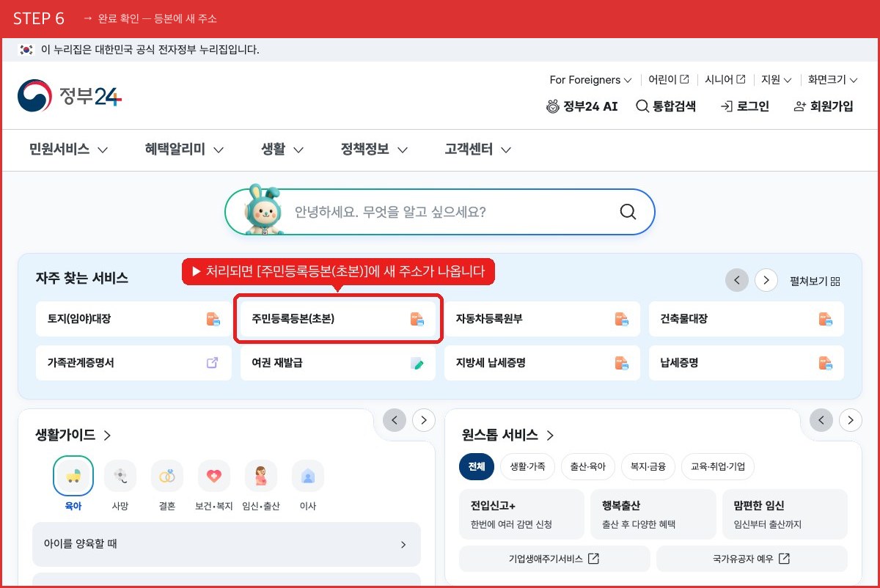Screen dimensions: 880x588
Task: Click external link icon in 가족관계증명서 card
Action: coord(213,362)
